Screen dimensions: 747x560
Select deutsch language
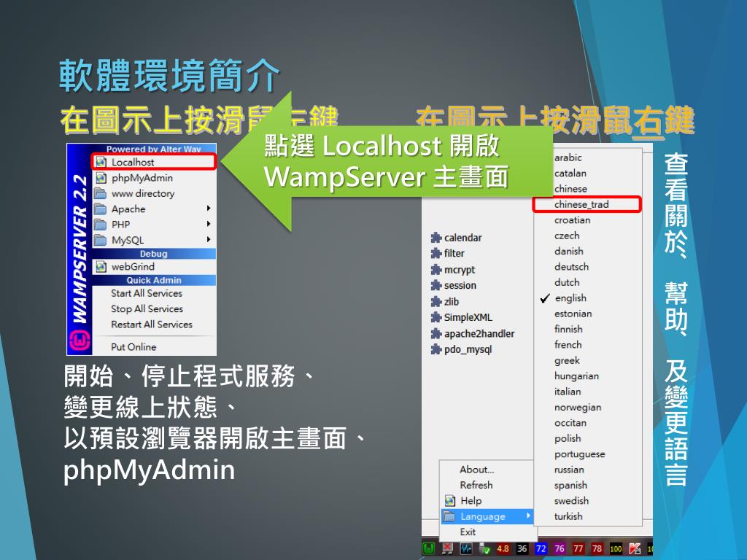pyautogui.click(x=571, y=267)
